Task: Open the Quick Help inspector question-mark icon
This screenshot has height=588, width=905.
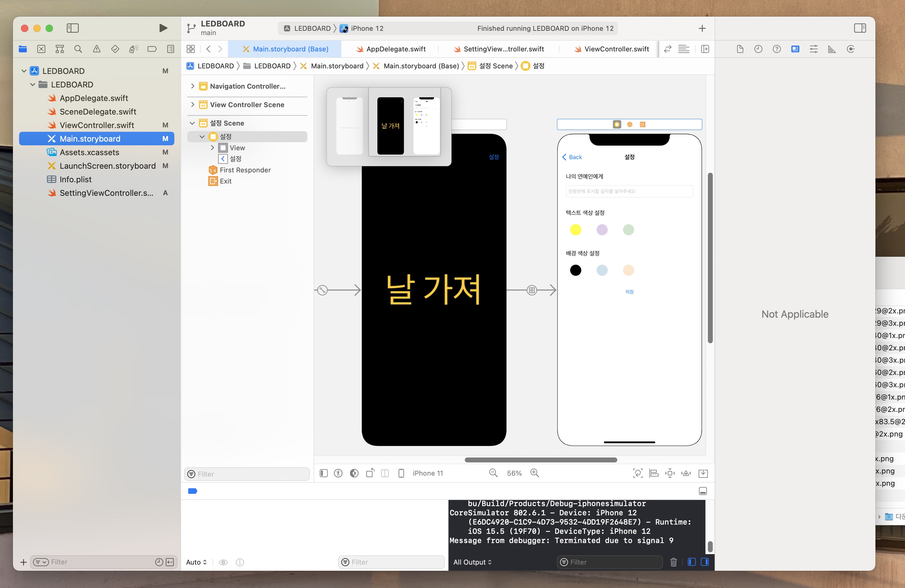Action: (777, 49)
